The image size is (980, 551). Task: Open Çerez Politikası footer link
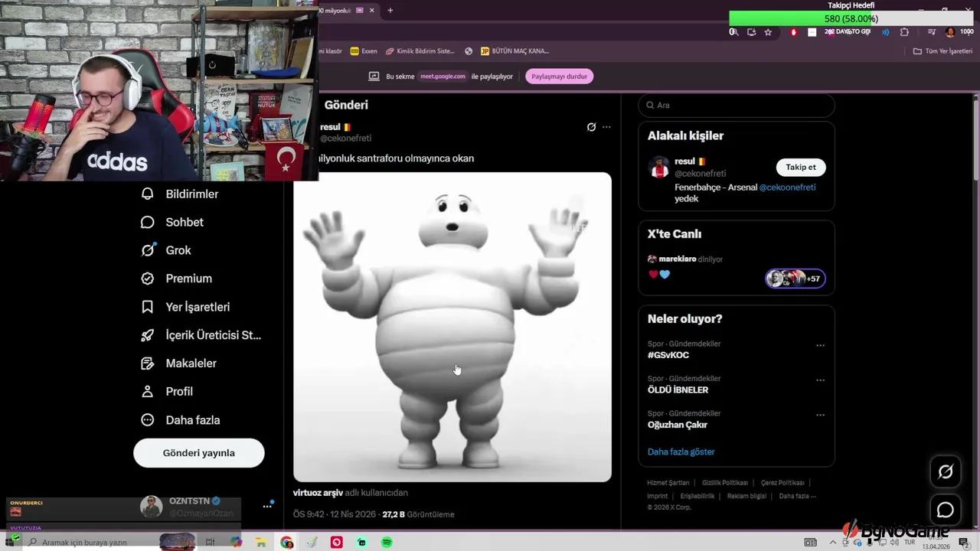pyautogui.click(x=782, y=483)
